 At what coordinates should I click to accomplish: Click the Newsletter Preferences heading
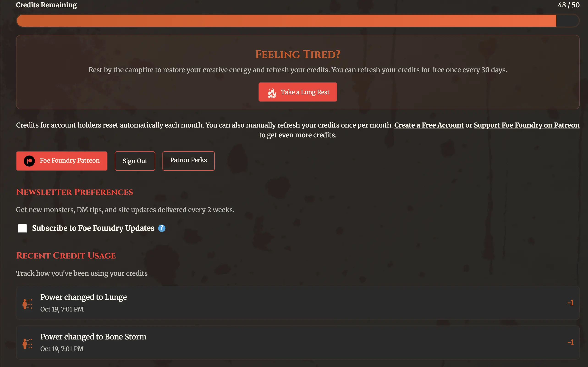point(74,192)
